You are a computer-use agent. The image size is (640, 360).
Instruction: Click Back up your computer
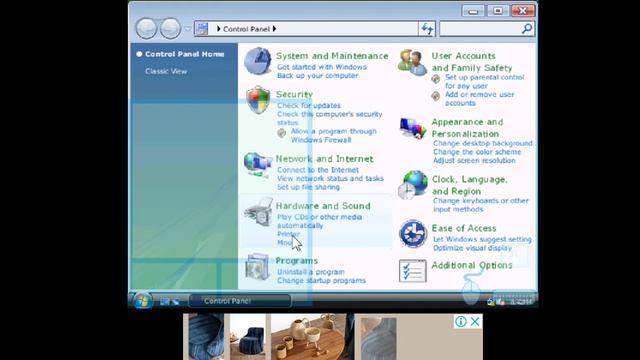coord(318,76)
